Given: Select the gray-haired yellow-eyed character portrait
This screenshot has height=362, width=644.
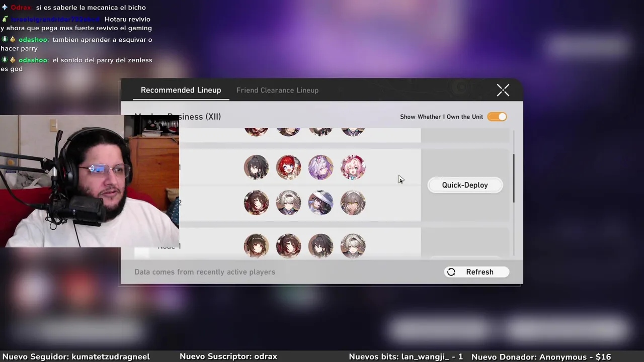Looking at the screenshot, I should 353,203.
